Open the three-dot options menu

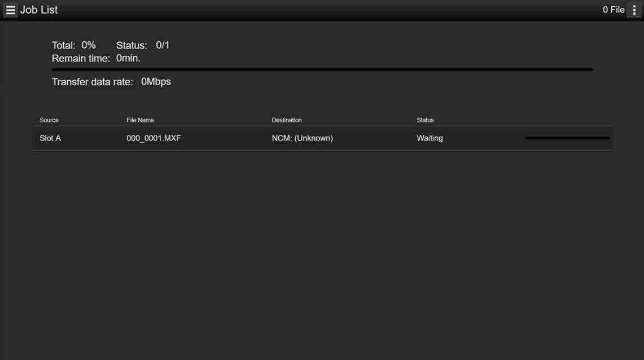tap(634, 10)
